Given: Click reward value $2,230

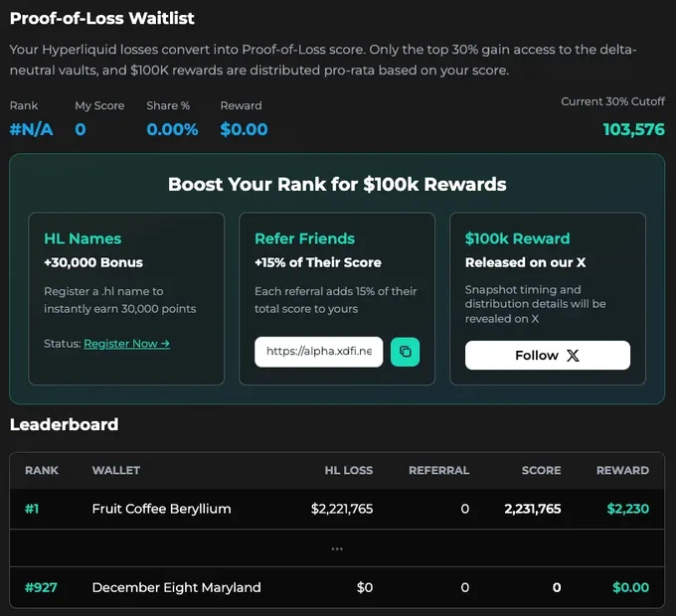Looking at the screenshot, I should click(x=628, y=509).
